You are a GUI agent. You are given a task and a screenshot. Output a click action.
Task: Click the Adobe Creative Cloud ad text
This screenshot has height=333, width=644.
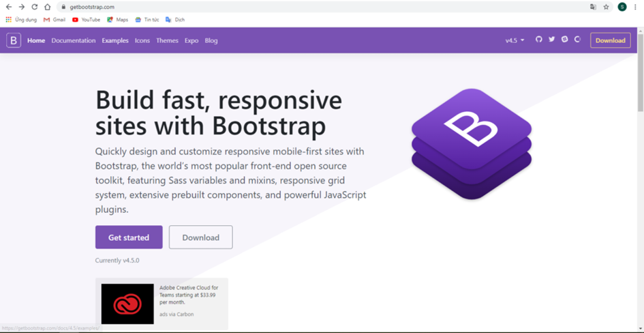pos(189,295)
